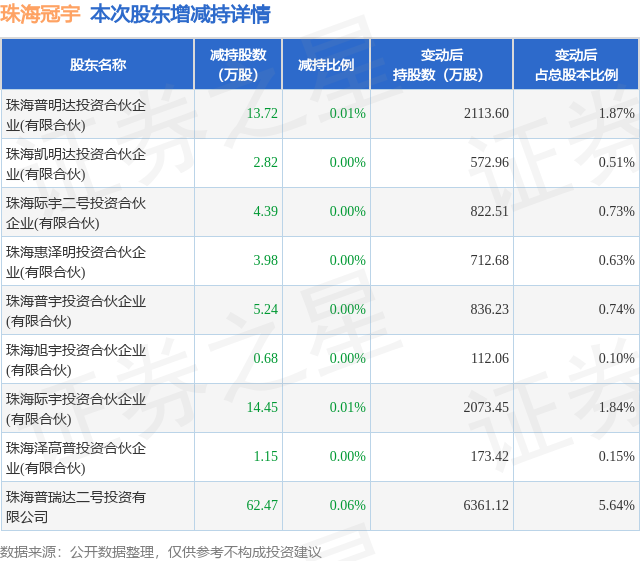
Task: Select shareholder 珠海普瑞达二号投资有限公司
Action: coord(76,507)
